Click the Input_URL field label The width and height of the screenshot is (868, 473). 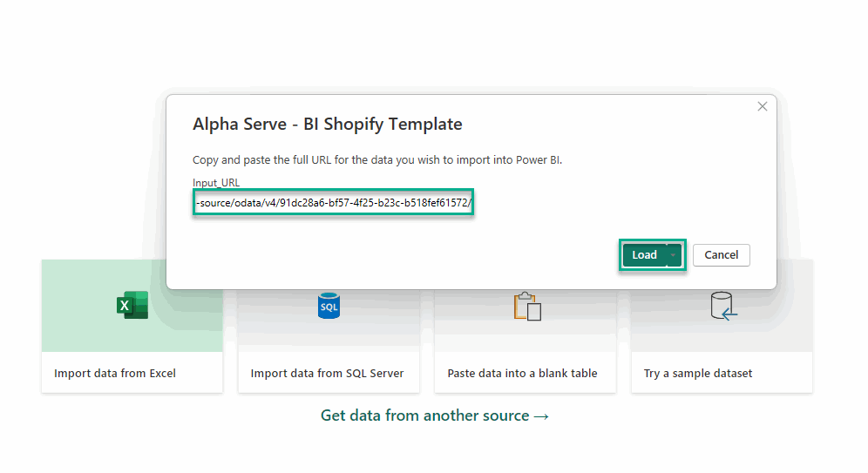(216, 183)
